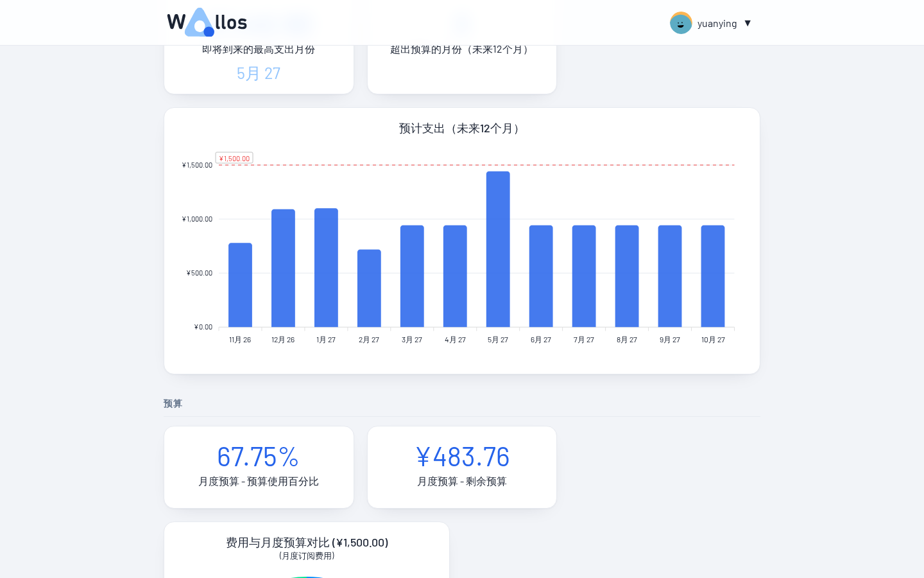Click the ¥0.00 y-axis label

[203, 327]
